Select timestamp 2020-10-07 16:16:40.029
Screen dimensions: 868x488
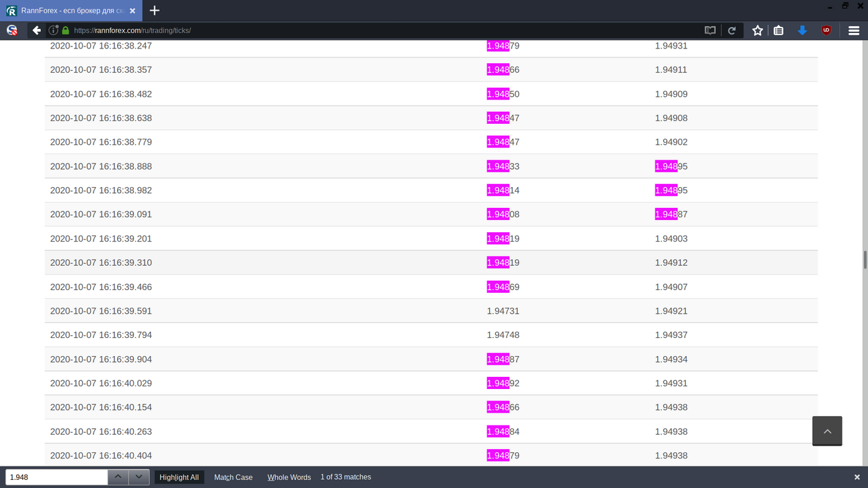(101, 384)
